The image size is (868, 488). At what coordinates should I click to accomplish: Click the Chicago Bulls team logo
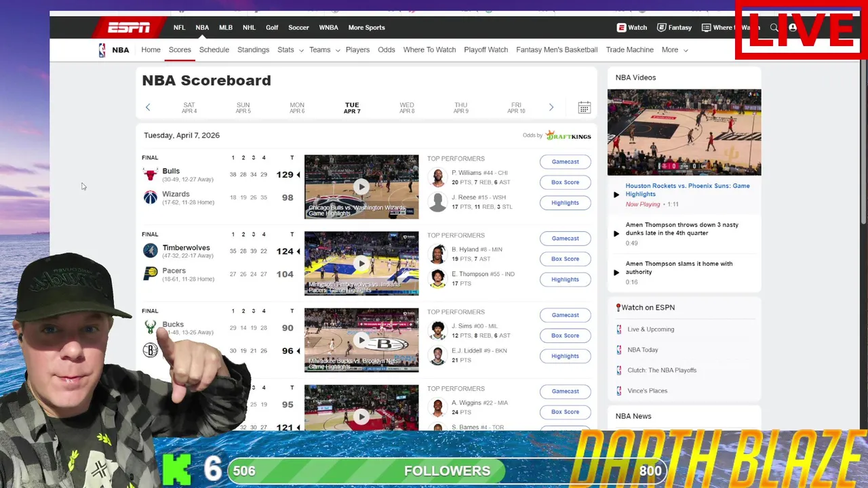[x=150, y=175]
